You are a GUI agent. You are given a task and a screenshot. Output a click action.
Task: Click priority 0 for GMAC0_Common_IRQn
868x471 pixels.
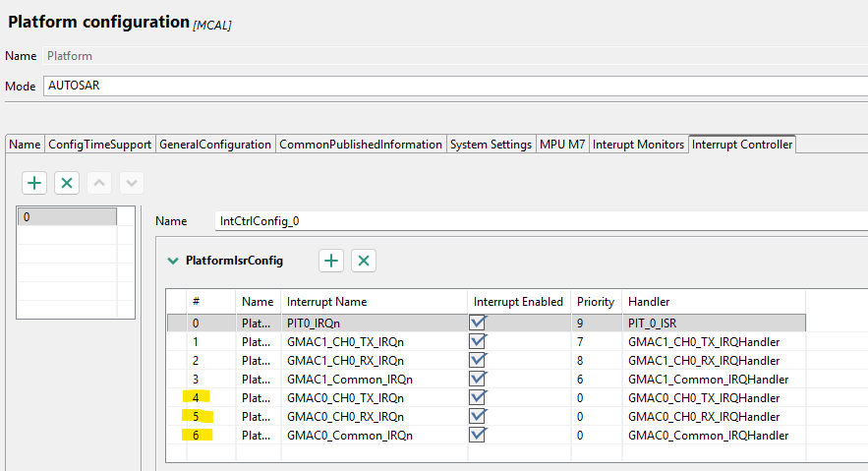(596, 435)
